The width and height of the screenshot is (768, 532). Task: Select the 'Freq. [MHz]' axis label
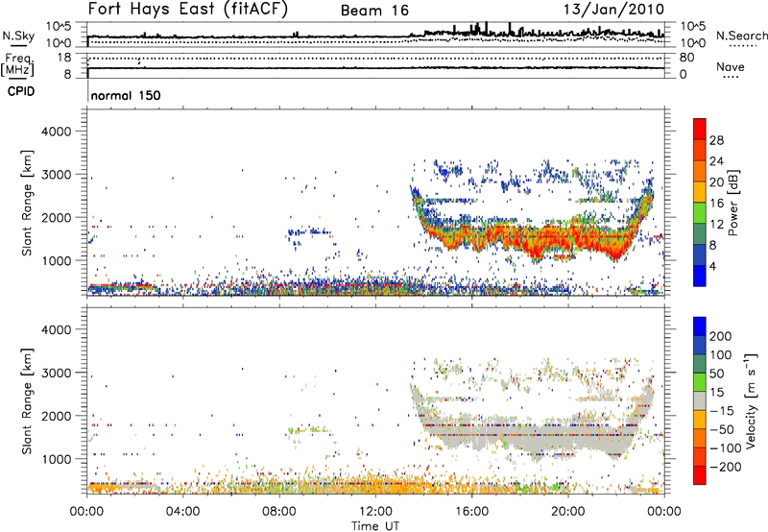tap(18, 64)
